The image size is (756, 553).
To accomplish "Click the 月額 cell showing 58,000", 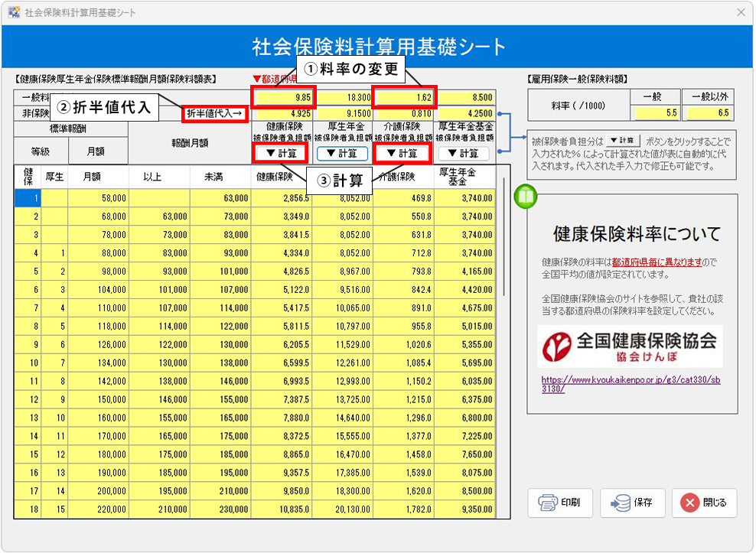I will click(x=98, y=197).
